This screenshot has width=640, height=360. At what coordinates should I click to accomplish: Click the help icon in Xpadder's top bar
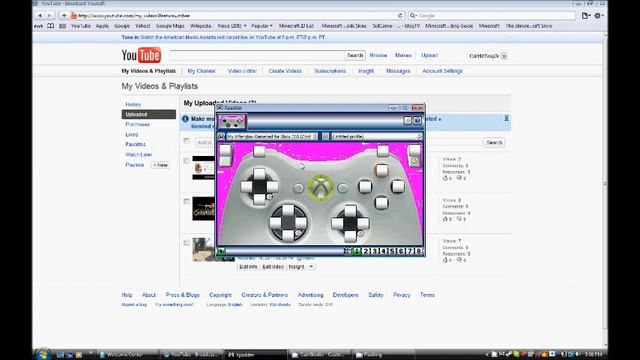tap(417, 120)
